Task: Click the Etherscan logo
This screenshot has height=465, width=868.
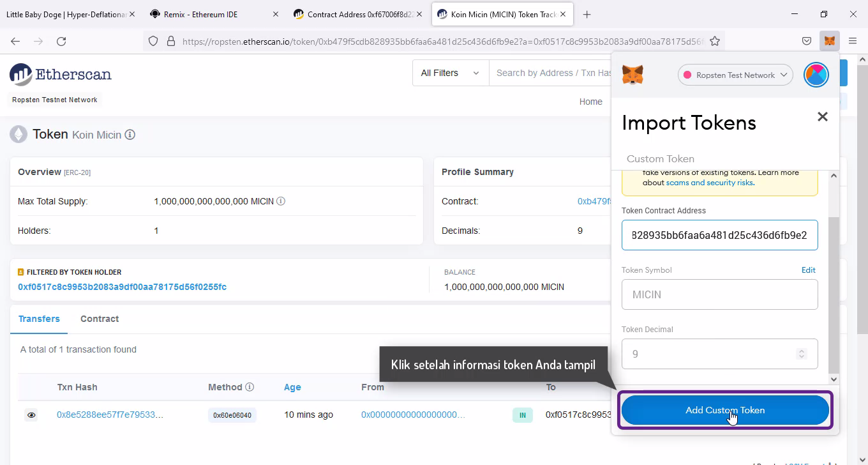Action: 61,75
